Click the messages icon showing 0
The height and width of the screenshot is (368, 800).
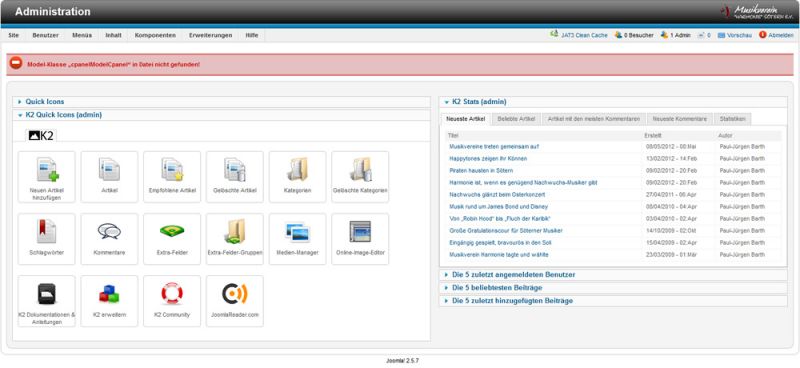(x=701, y=35)
